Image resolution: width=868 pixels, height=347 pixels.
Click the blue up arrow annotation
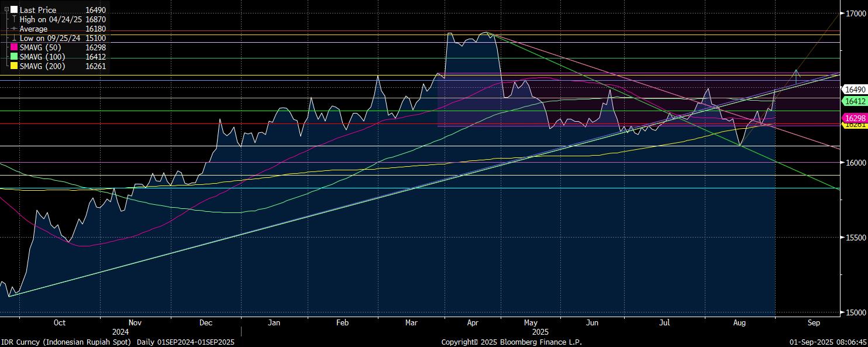coord(796,76)
